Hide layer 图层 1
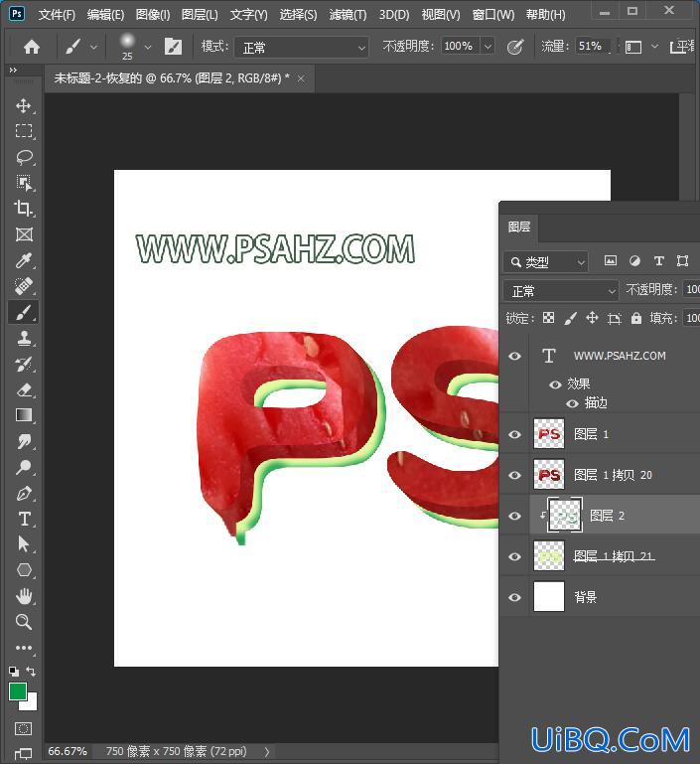 514,434
